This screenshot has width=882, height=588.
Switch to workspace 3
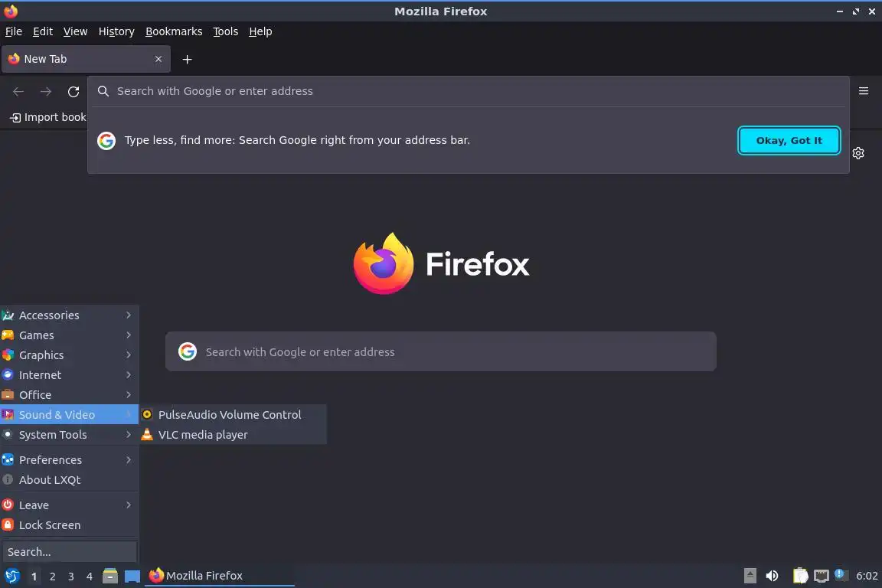(71, 577)
